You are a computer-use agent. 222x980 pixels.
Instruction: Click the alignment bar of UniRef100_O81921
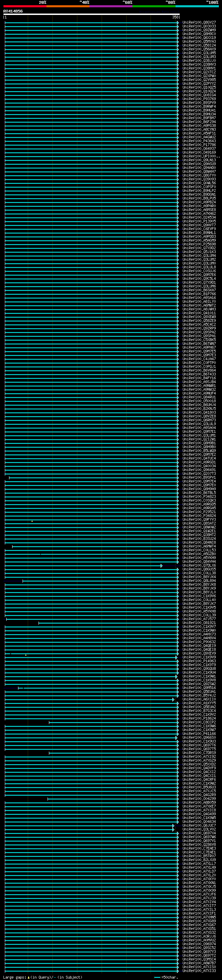click(109, 623)
